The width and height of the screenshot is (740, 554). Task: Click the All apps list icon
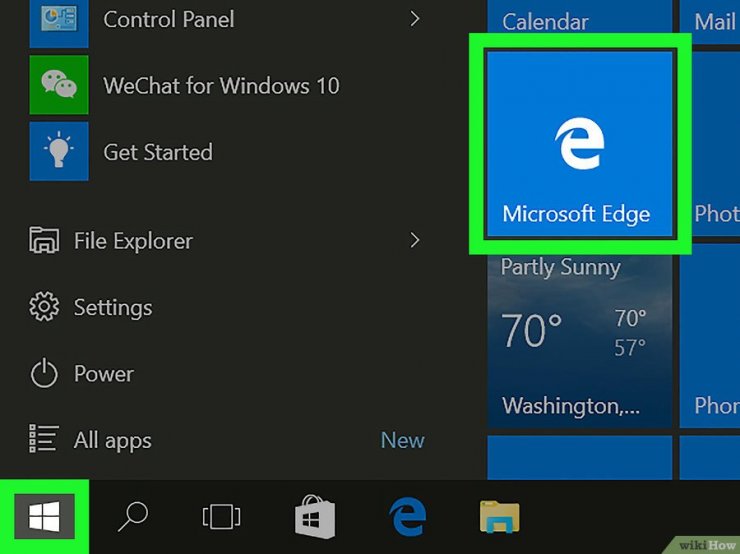click(x=44, y=438)
